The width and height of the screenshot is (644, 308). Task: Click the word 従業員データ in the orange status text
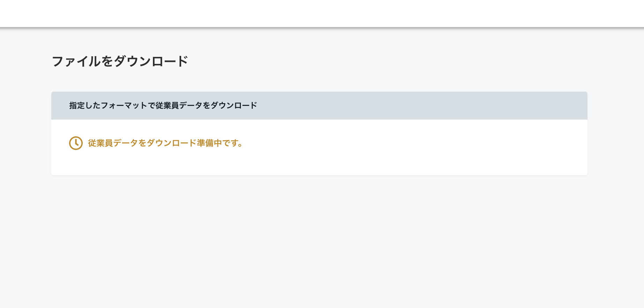[113, 143]
